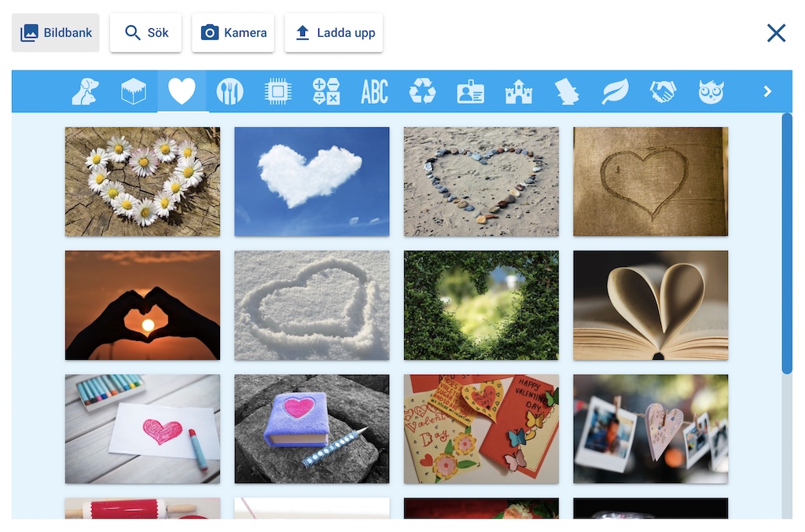Open the Kamera tab
Image resolution: width=805 pixels, height=532 pixels.
coord(233,33)
